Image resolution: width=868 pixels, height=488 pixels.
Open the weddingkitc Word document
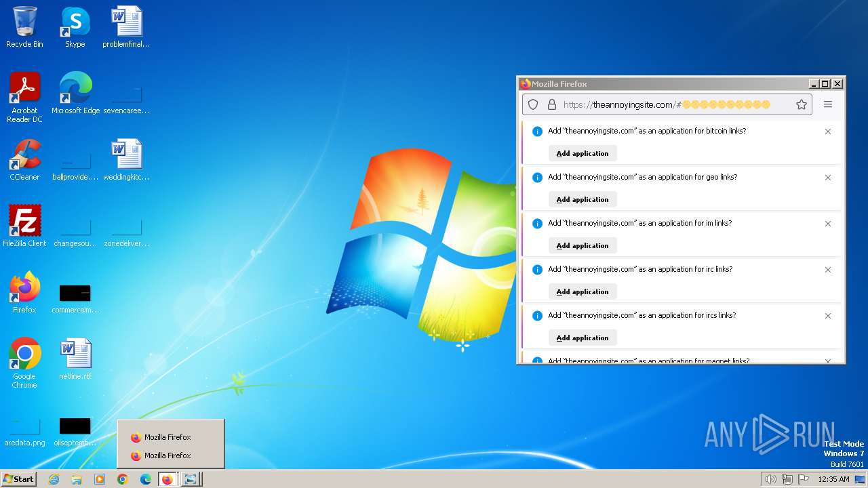click(126, 159)
